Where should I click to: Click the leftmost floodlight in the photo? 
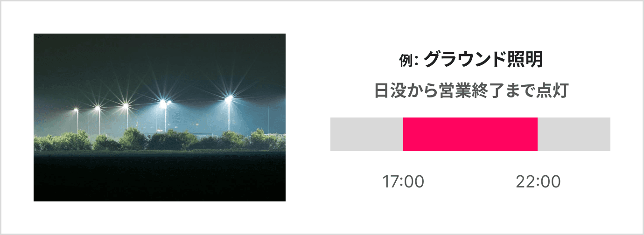76,110
